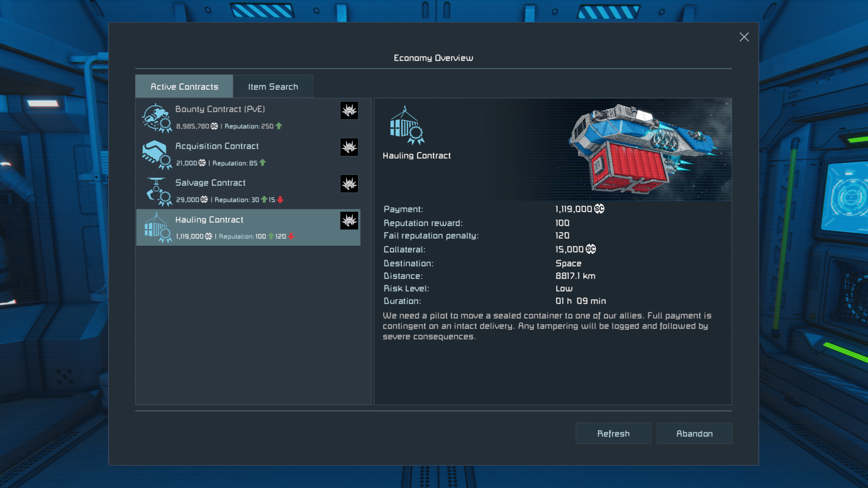
Task: Open the Item Search tab
Action: pos(273,86)
